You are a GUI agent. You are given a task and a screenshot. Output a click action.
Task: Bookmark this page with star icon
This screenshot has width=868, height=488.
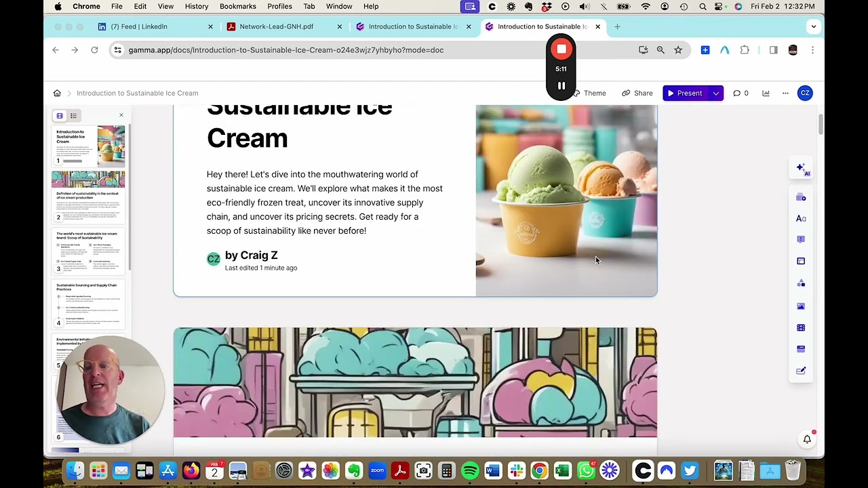point(678,49)
